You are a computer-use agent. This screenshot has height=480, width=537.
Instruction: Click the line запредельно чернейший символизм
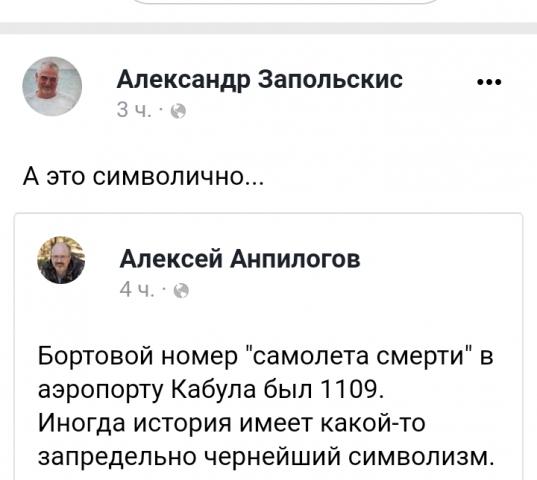[x=266, y=458]
